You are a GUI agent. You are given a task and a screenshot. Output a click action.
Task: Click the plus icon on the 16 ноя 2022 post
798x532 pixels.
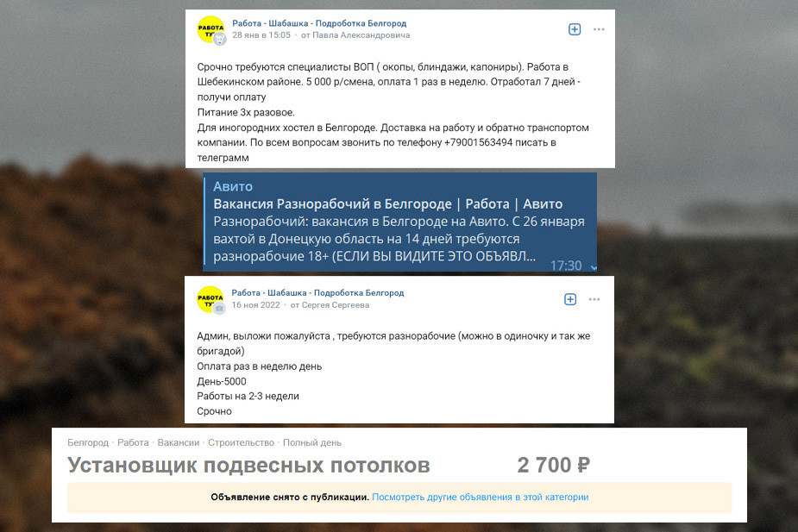[x=570, y=299]
